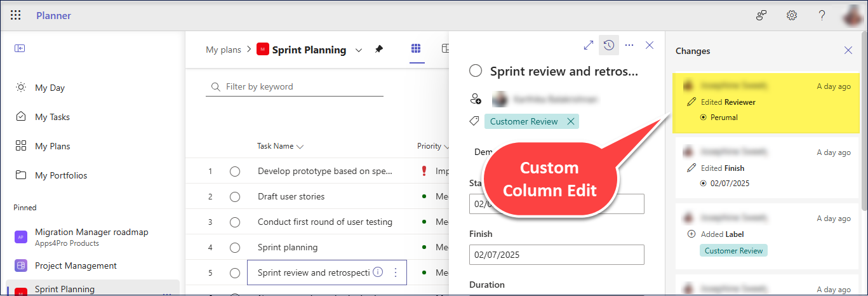Go to My Day
The image size is (868, 296).
click(x=50, y=88)
